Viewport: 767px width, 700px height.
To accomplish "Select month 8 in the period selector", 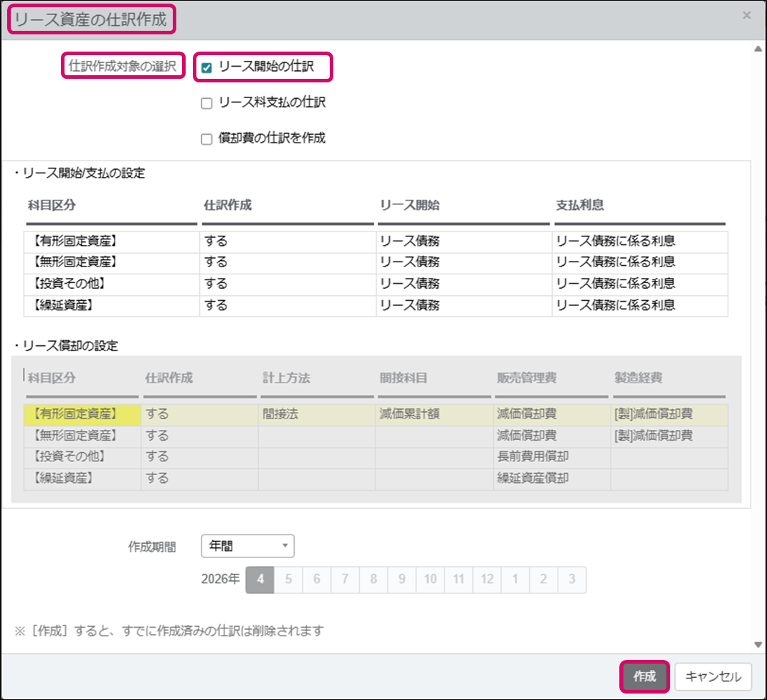I will point(373,580).
